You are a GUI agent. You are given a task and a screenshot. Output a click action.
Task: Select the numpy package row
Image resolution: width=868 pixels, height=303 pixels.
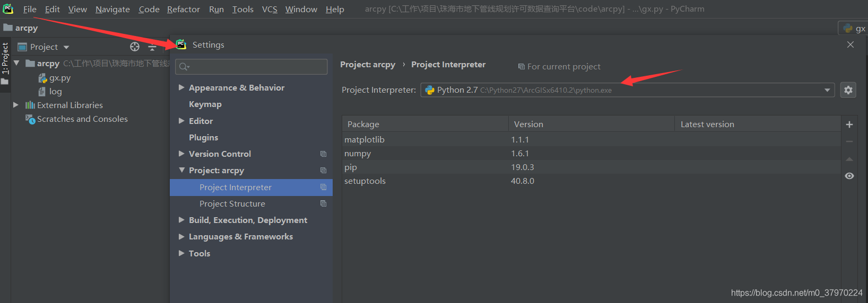pos(592,153)
